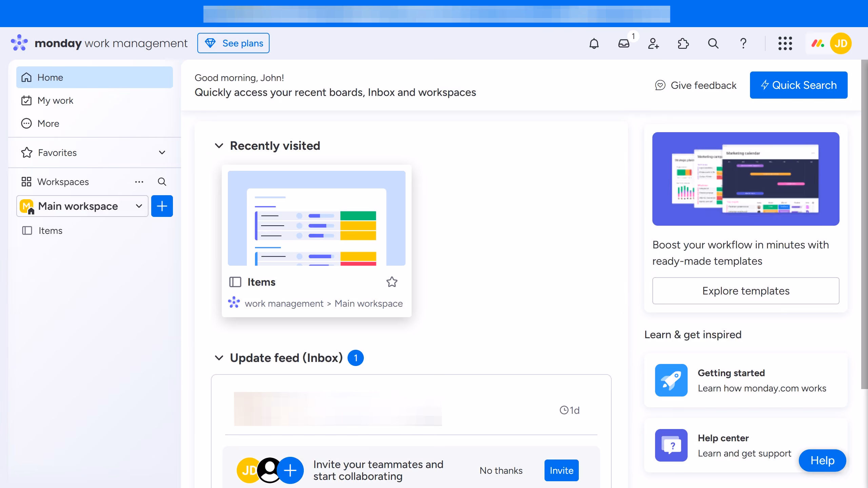Click the search magnifier in the top bar
Viewport: 868px width, 488px height.
(x=713, y=43)
